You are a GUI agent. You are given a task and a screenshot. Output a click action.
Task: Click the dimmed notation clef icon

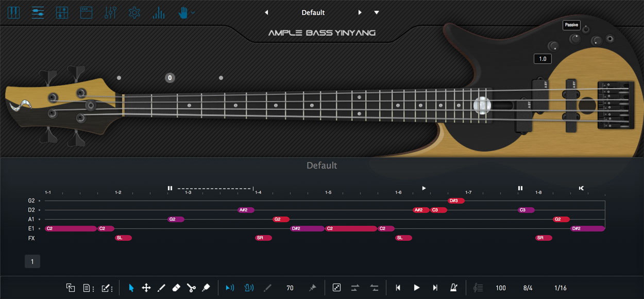click(x=478, y=288)
